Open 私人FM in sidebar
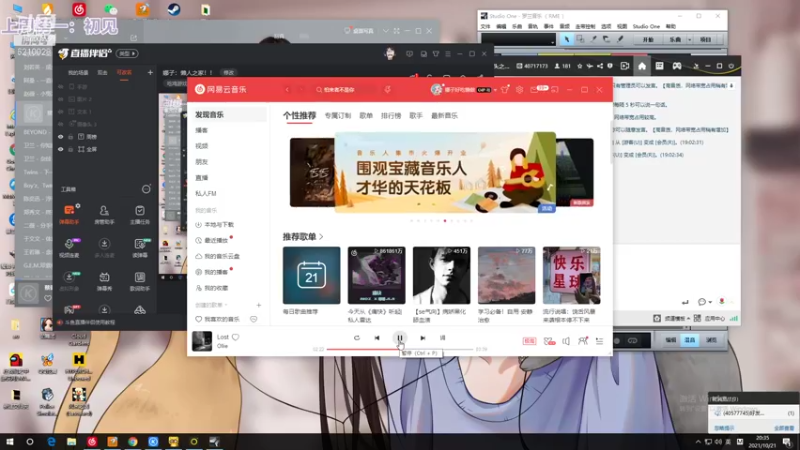 206,193
